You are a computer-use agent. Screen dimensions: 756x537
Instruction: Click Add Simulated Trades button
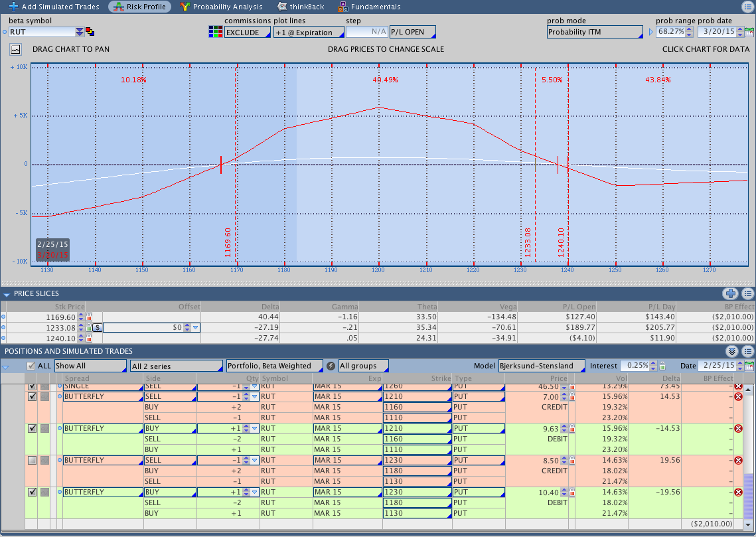click(54, 7)
